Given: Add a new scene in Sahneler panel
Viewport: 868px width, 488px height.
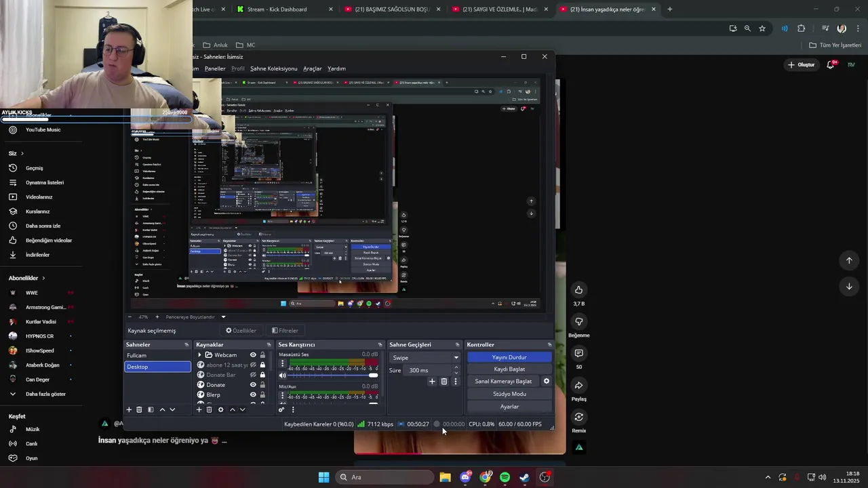Looking at the screenshot, I should (x=129, y=409).
